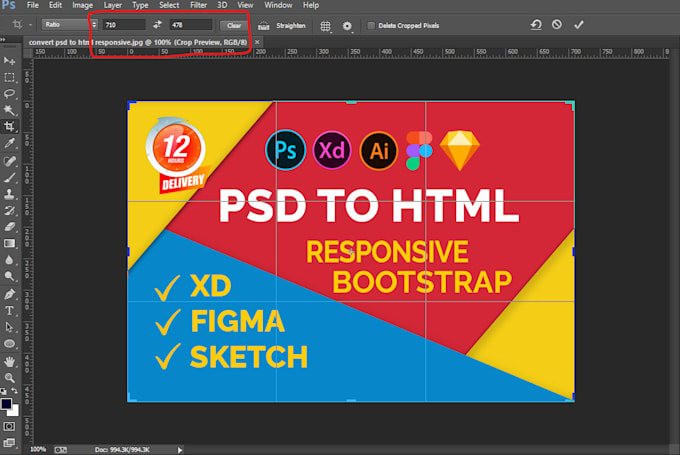Select the convert psd to html document tab
The height and width of the screenshot is (455, 680).
[138, 42]
